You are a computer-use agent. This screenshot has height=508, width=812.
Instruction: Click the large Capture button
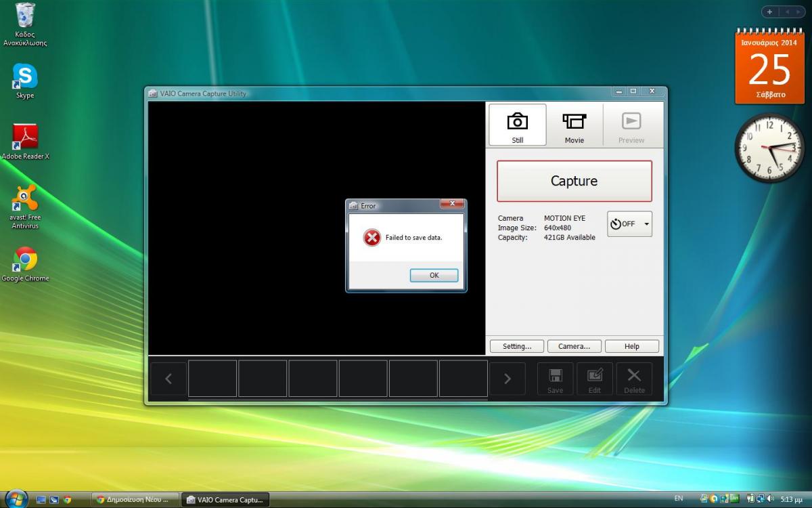(574, 181)
